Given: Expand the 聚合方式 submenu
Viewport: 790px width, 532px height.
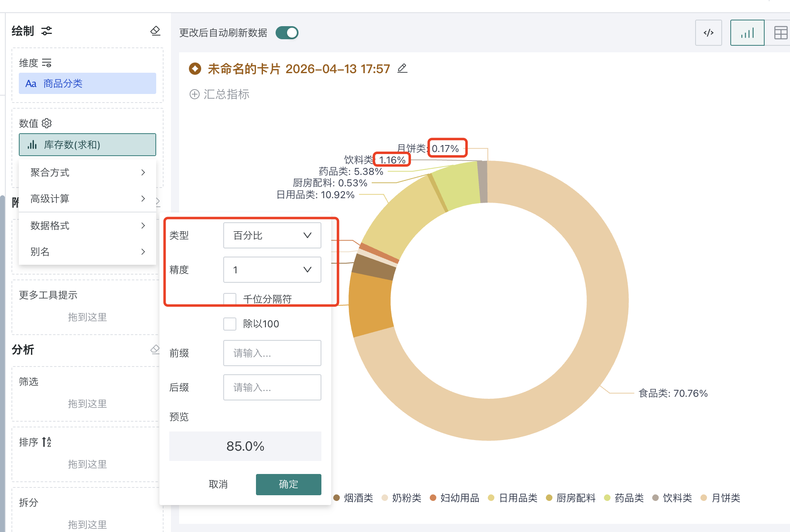Looking at the screenshot, I should [x=87, y=172].
